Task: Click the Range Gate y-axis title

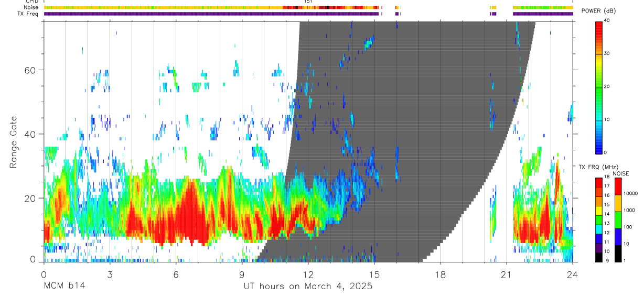Action: [13, 142]
